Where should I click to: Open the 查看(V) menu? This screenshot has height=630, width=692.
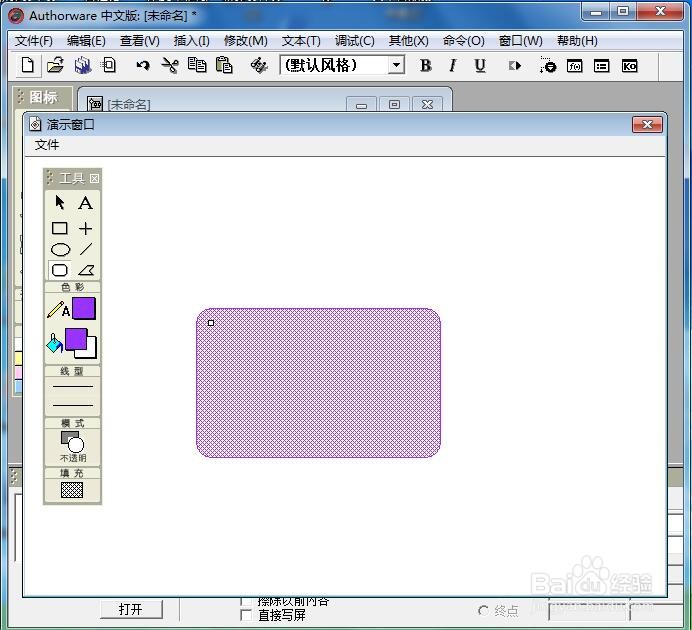(139, 41)
